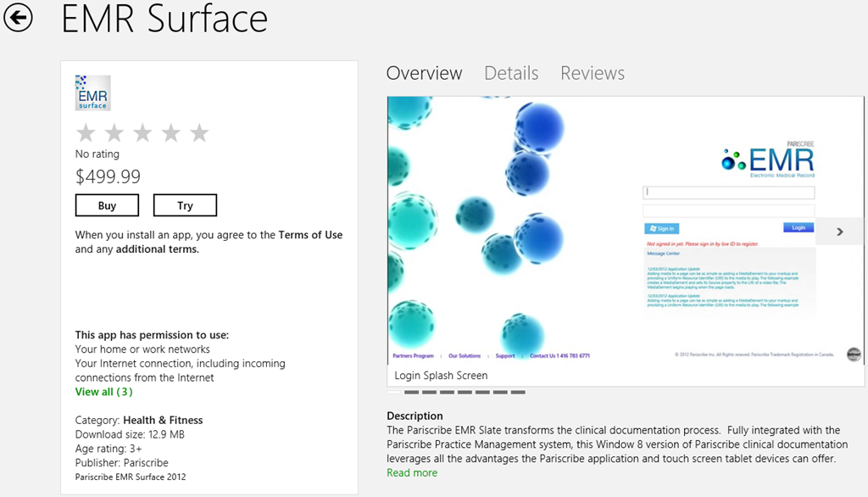Click the fifth rating star
Screen dimensions: 868x497
[199, 133]
